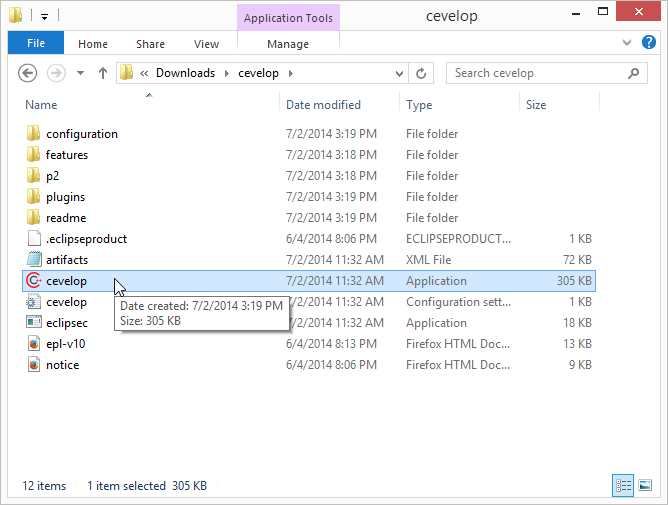The height and width of the screenshot is (505, 668).
Task: Click the red cevelop application icon
Action: coord(34,280)
